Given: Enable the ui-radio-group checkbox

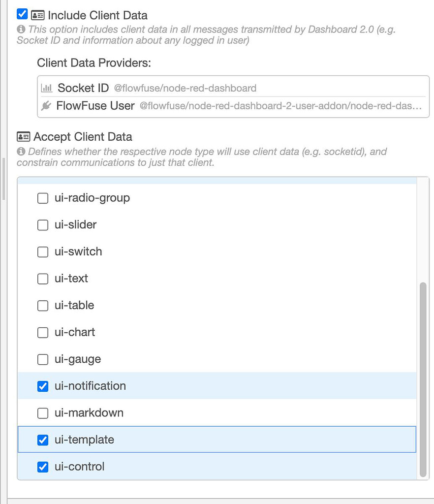Looking at the screenshot, I should coord(42,198).
